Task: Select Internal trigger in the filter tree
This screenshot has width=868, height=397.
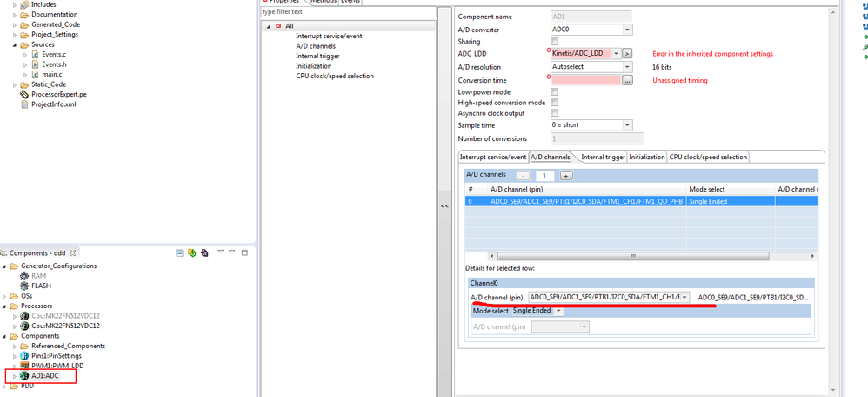Action: pyautogui.click(x=317, y=56)
